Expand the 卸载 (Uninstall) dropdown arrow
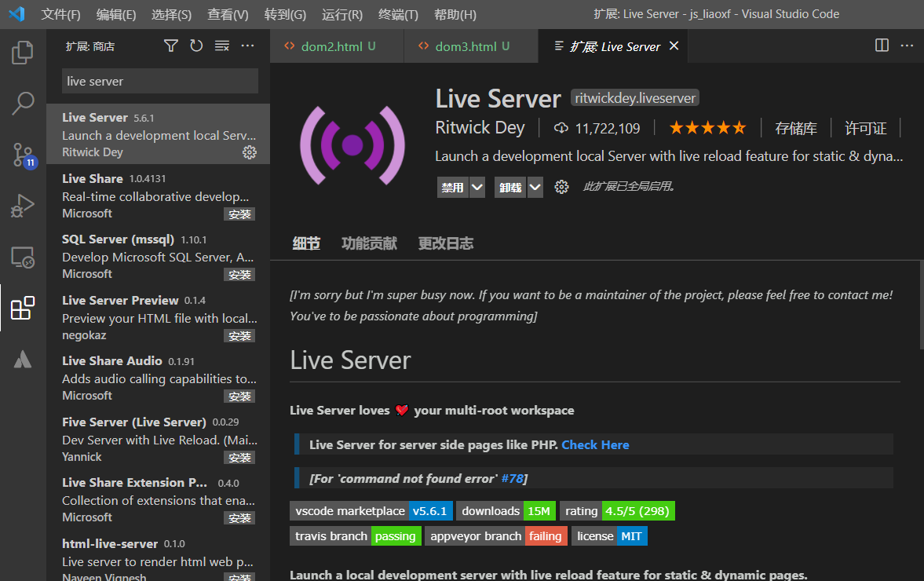This screenshot has height=581, width=924. point(535,188)
